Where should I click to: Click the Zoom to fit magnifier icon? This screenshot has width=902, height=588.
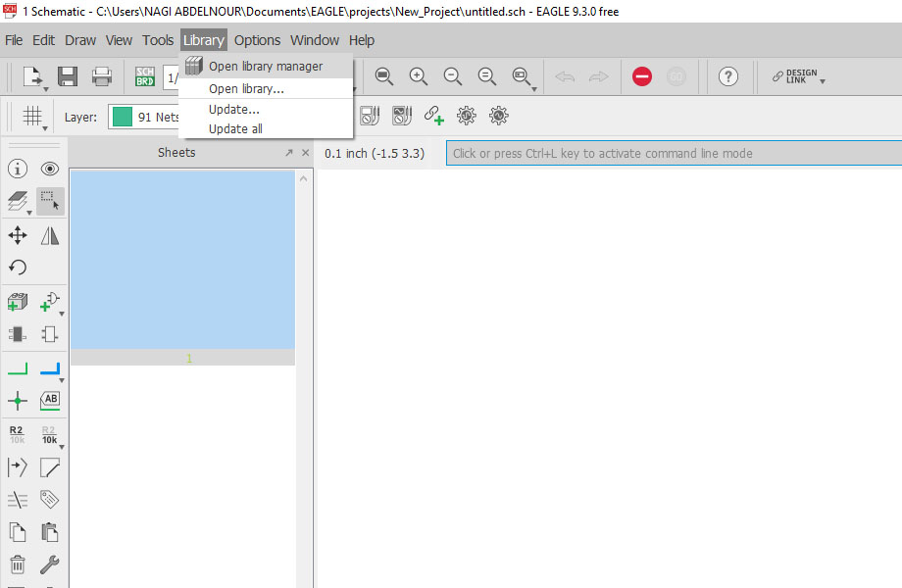click(x=383, y=76)
